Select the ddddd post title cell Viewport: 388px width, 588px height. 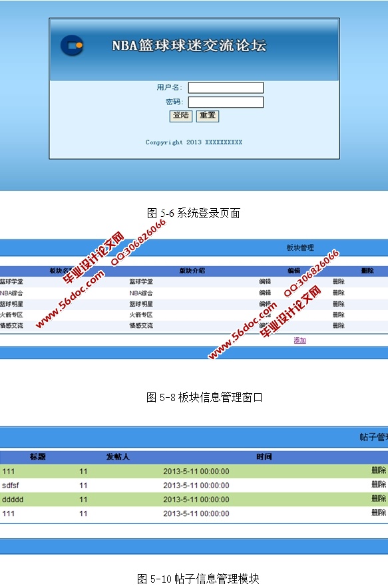click(13, 500)
